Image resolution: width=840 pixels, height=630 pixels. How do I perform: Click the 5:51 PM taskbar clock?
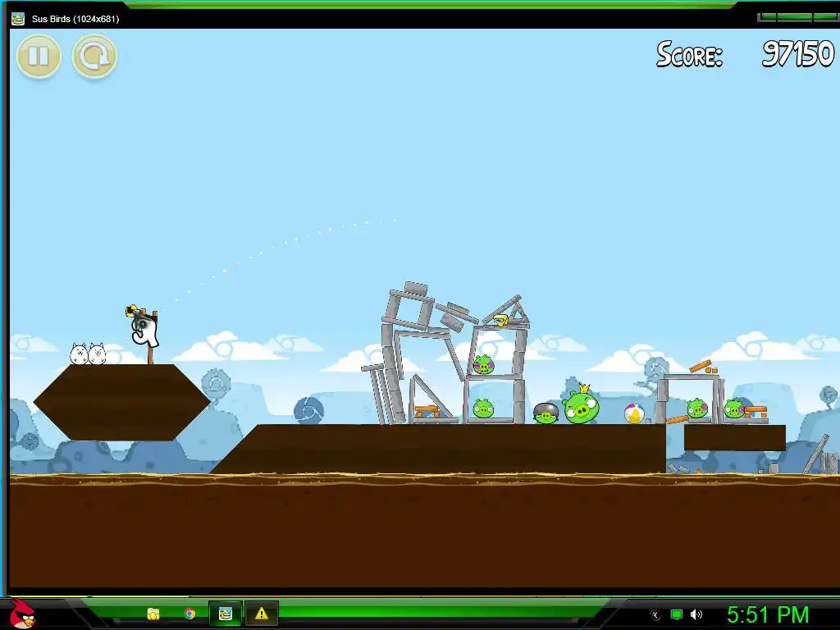click(768, 614)
